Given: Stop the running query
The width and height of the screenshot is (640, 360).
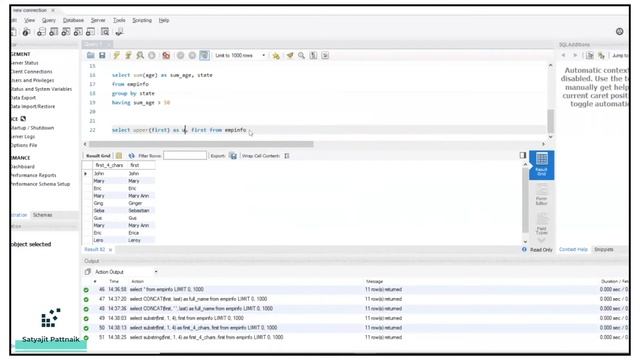Looking at the screenshot, I should (152, 56).
